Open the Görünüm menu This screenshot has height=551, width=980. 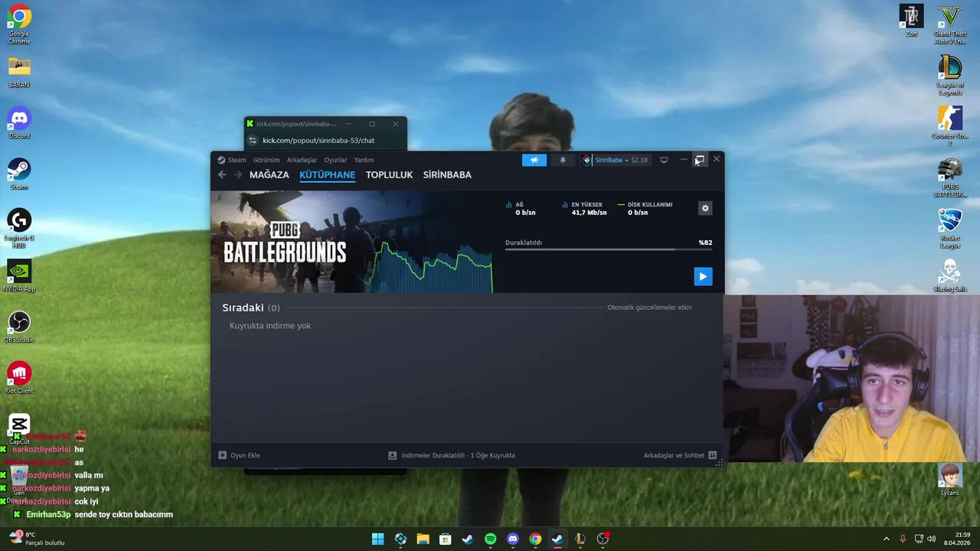pos(266,160)
